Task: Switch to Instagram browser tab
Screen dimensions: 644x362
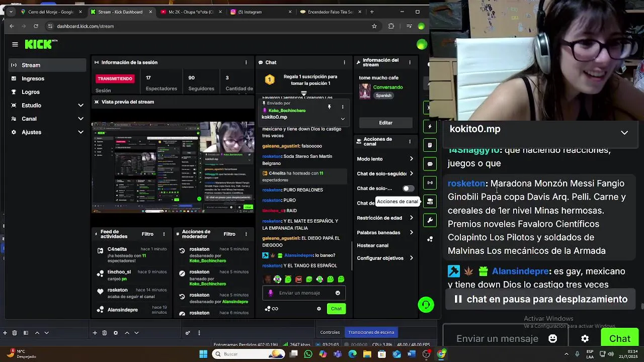Action: click(x=260, y=12)
